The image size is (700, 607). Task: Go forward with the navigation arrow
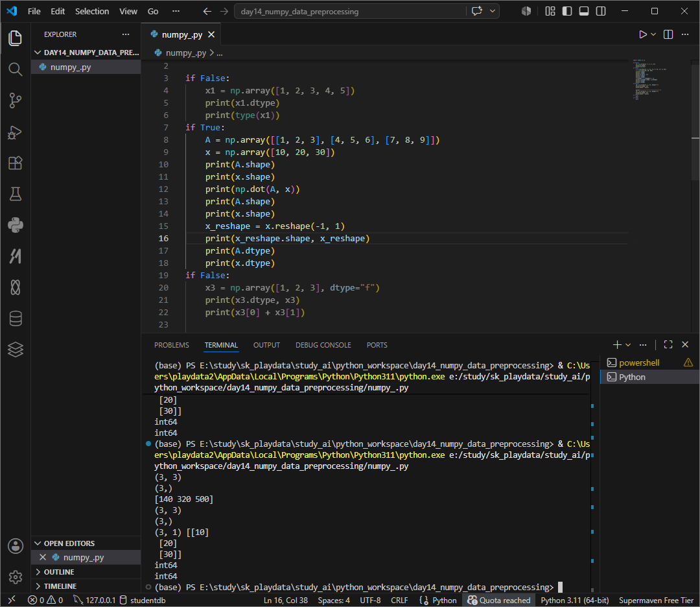click(x=224, y=11)
